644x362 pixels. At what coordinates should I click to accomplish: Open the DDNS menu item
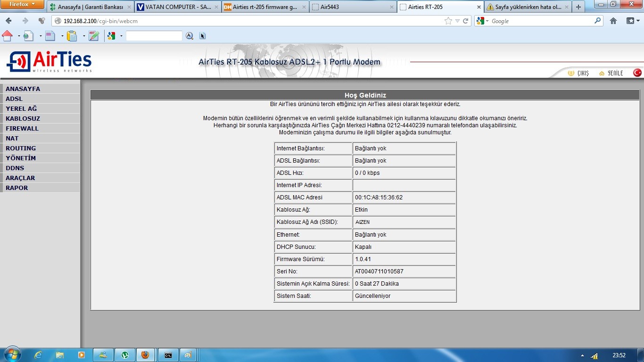click(x=40, y=168)
